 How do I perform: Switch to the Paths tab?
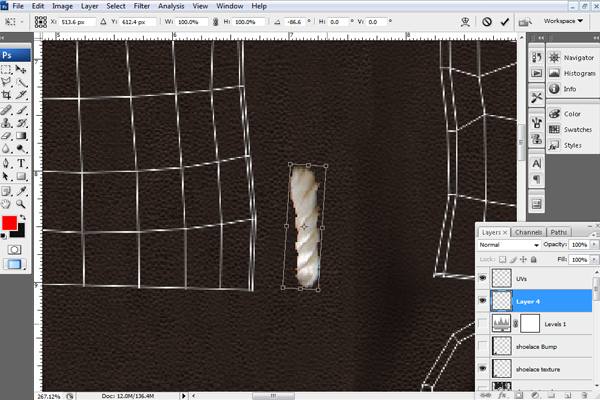[x=559, y=232]
